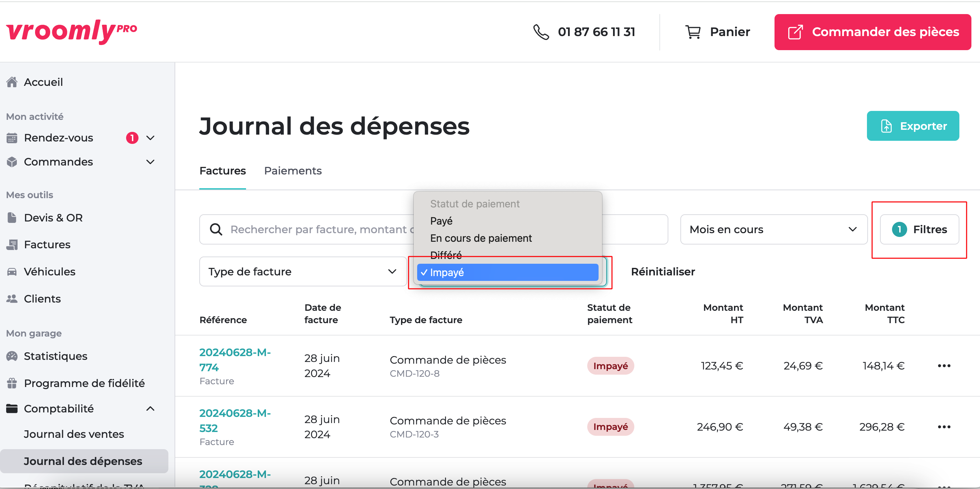Click the Montant TTC column header
The height and width of the screenshot is (489, 980).
pos(884,314)
